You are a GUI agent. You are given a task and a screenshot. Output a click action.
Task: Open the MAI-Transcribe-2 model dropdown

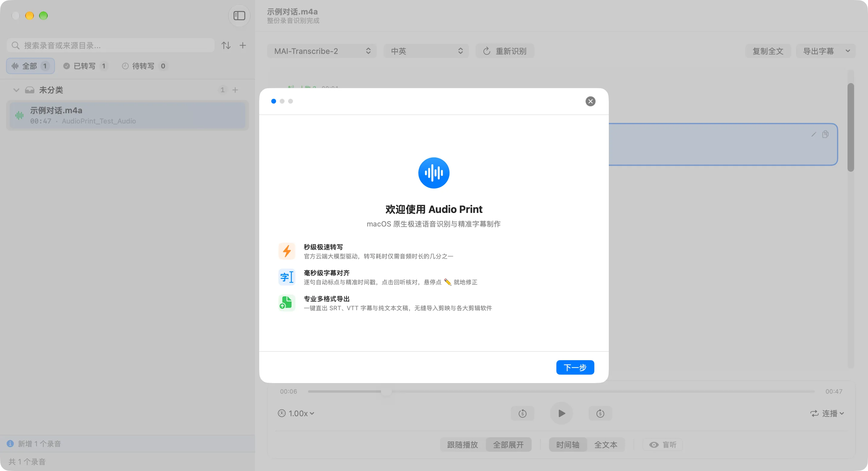(x=322, y=51)
